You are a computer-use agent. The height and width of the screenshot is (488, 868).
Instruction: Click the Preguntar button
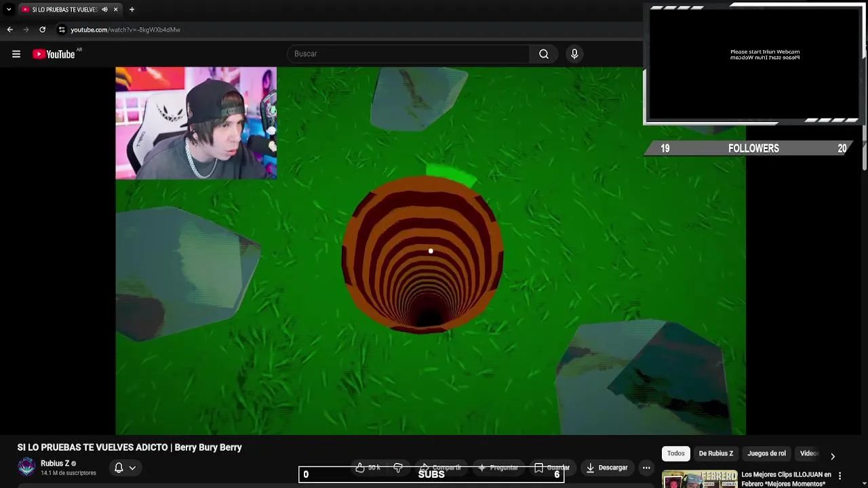pos(498,468)
